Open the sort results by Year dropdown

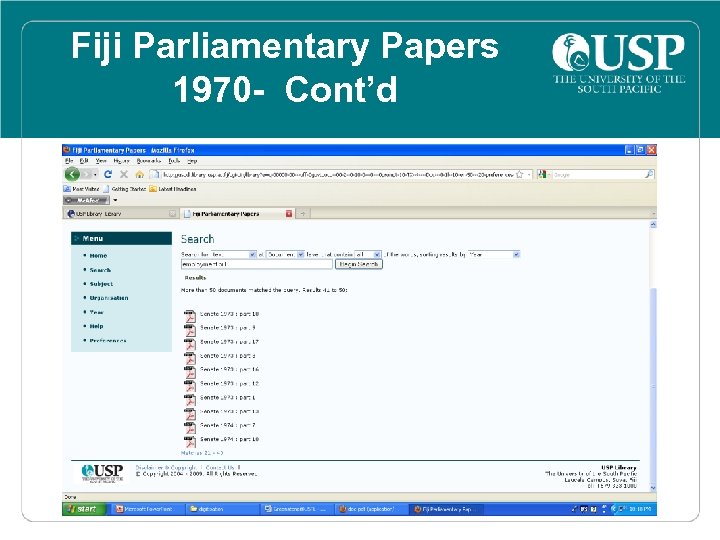coord(494,254)
